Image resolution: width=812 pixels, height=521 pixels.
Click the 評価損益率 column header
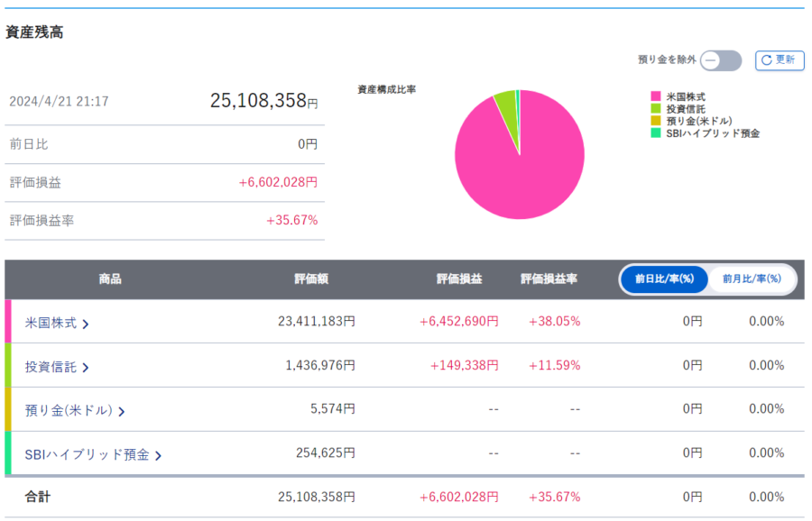click(x=549, y=279)
